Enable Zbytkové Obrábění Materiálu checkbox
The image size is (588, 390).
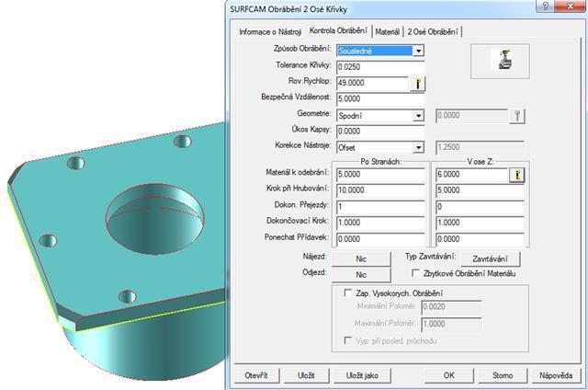[x=415, y=273]
